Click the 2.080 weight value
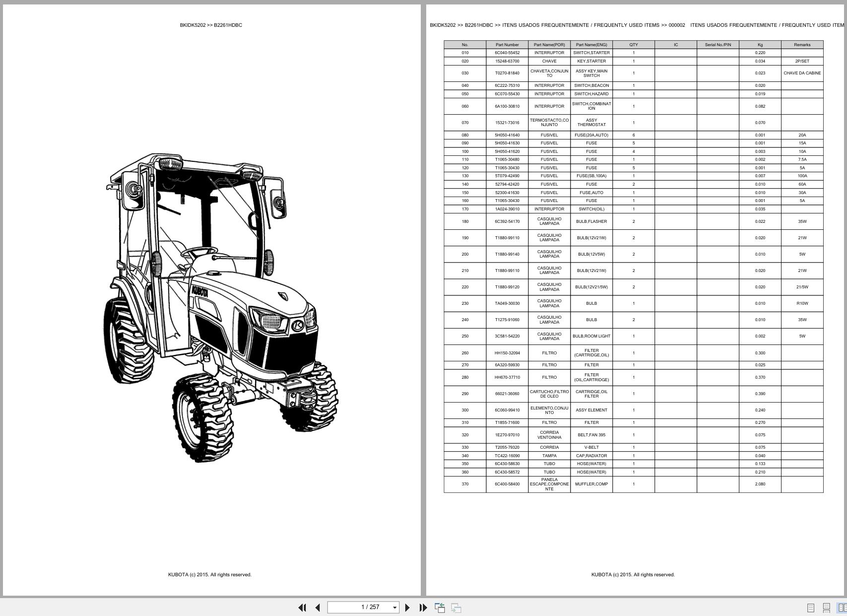 (x=760, y=484)
